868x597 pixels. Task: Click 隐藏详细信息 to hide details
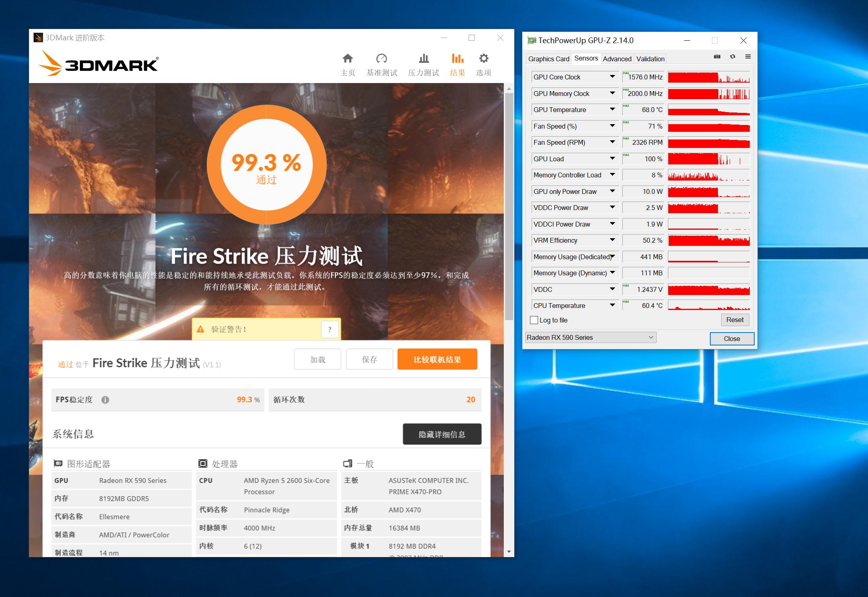click(442, 434)
